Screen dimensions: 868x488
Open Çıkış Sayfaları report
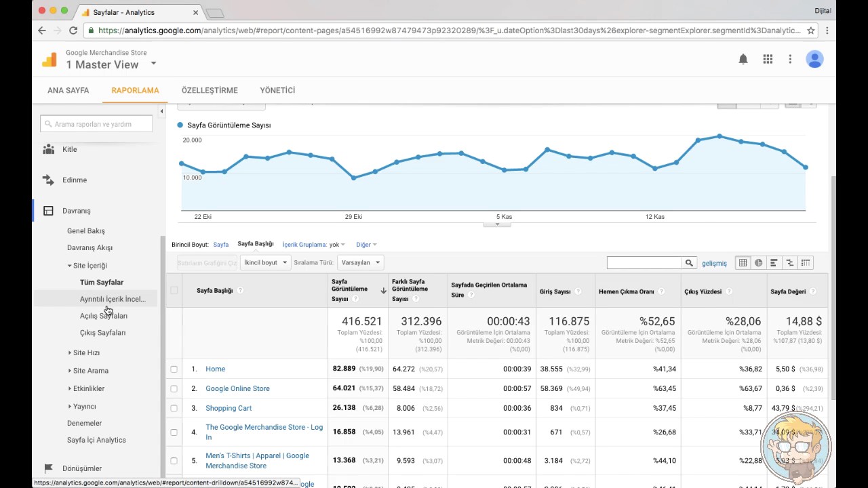coord(102,333)
